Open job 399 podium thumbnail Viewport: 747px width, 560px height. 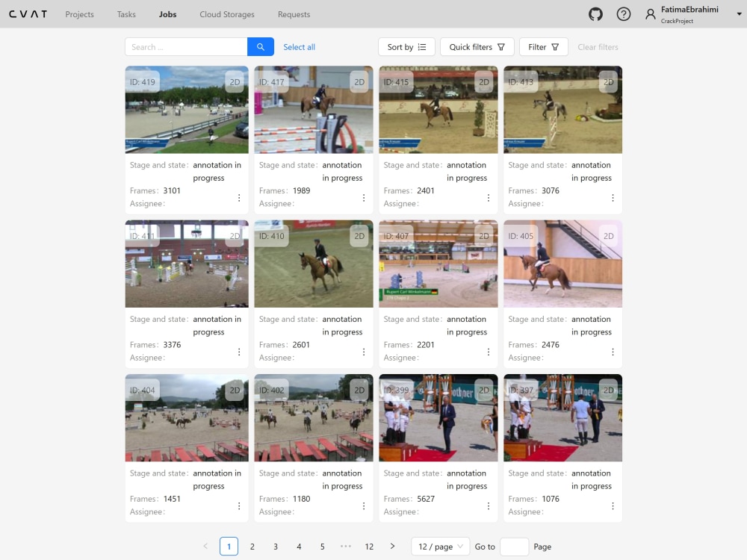tap(438, 417)
